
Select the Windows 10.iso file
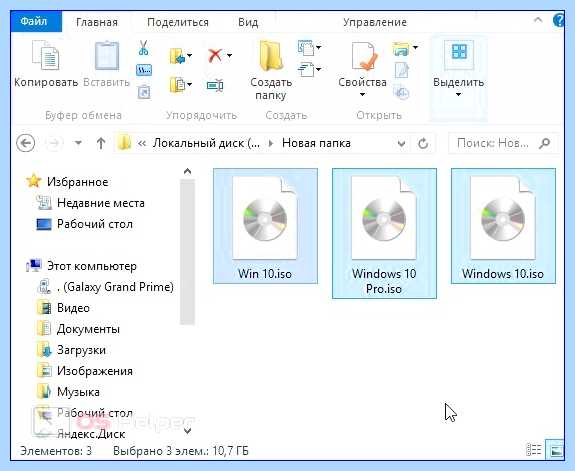coord(503,226)
